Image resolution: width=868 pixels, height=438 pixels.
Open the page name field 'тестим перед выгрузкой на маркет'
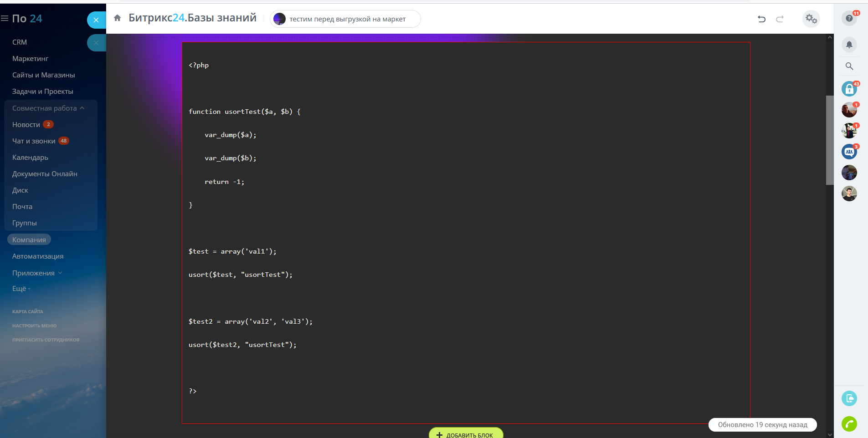(345, 19)
